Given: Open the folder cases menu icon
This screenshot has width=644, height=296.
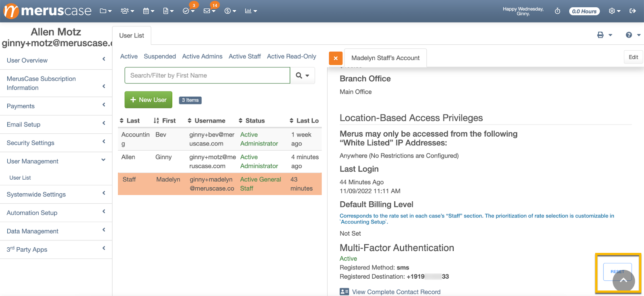Looking at the screenshot, I should click(105, 11).
